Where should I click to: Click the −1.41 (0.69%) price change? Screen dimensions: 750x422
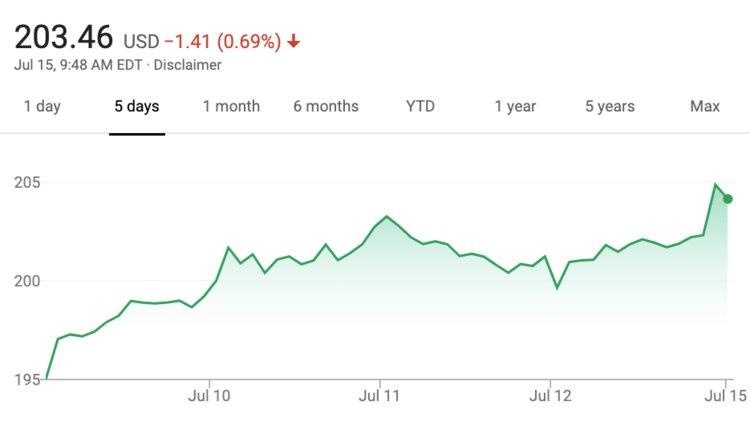(x=222, y=42)
